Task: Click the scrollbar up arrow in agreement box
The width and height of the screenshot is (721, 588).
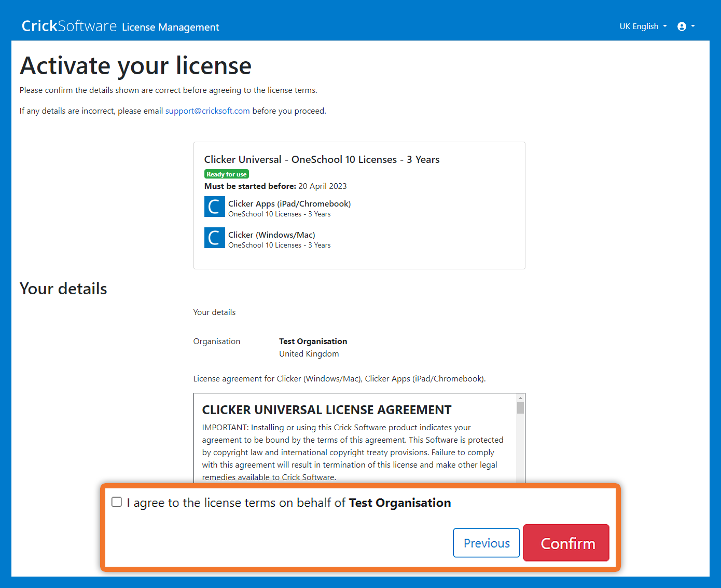Action: pos(520,398)
